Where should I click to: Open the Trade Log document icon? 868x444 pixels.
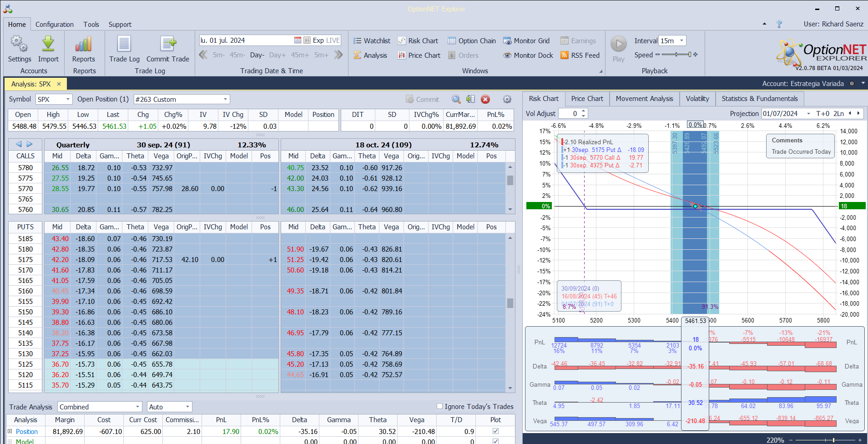[124, 44]
